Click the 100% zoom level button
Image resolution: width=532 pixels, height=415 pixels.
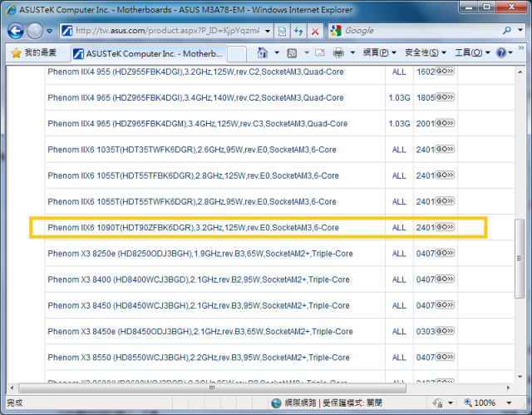coord(480,403)
